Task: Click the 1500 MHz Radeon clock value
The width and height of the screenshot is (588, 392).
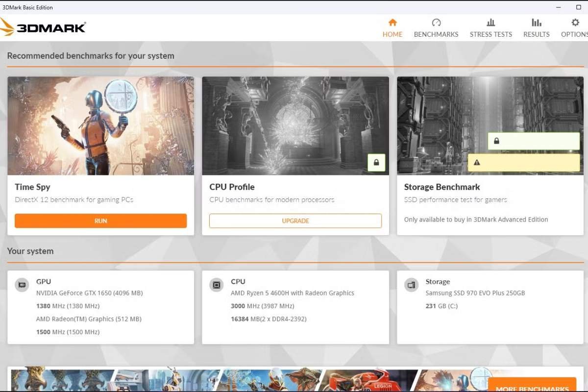Action: tap(68, 332)
